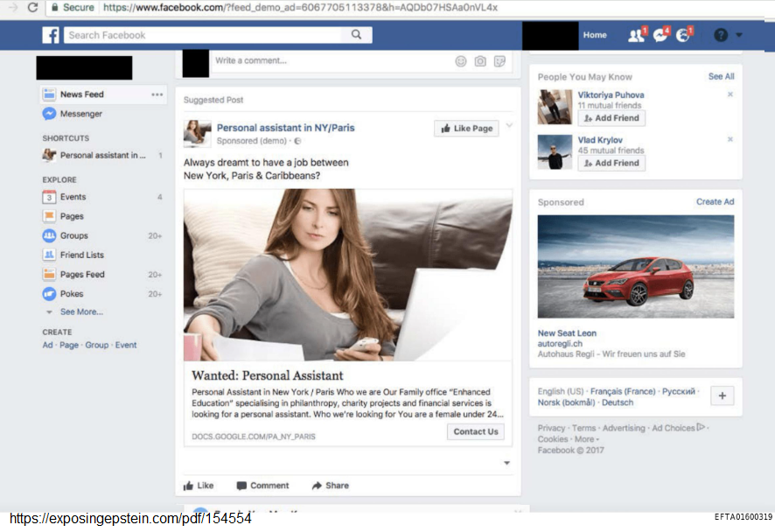This screenshot has height=532, width=775.
Task: Switch language to Deutsch
Action: click(618, 402)
